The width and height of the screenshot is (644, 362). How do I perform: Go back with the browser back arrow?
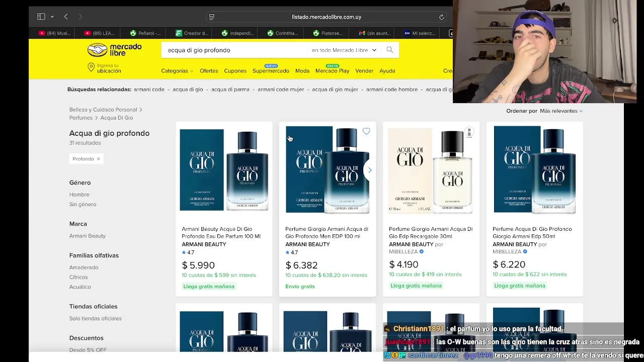pyautogui.click(x=66, y=17)
